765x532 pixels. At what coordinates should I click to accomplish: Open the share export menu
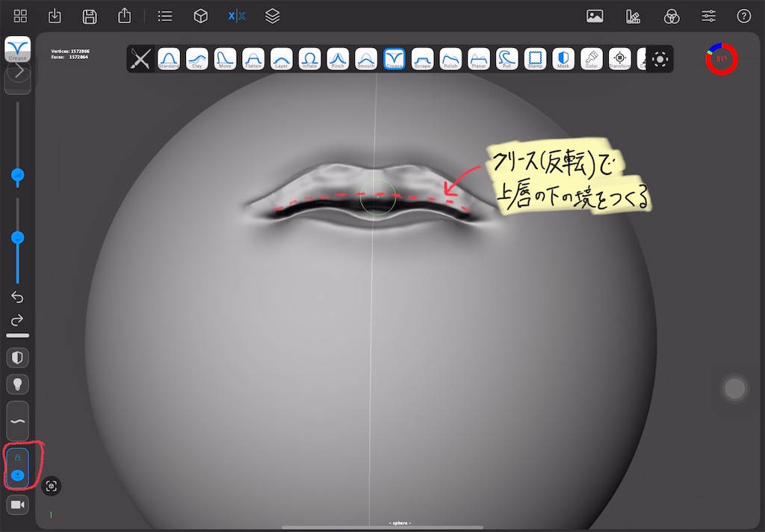[125, 16]
